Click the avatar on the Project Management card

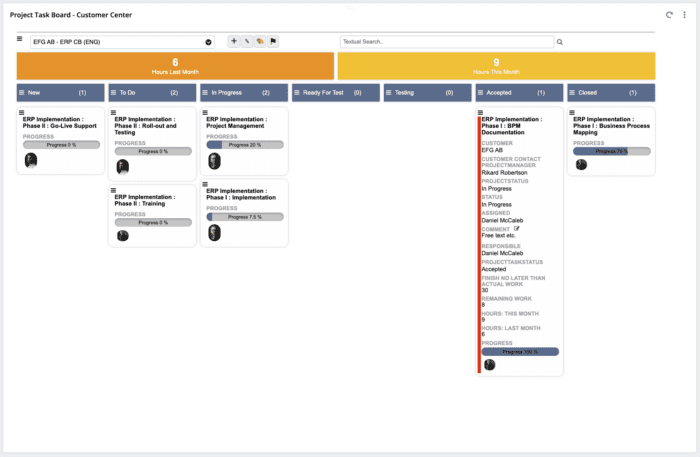[214, 161]
